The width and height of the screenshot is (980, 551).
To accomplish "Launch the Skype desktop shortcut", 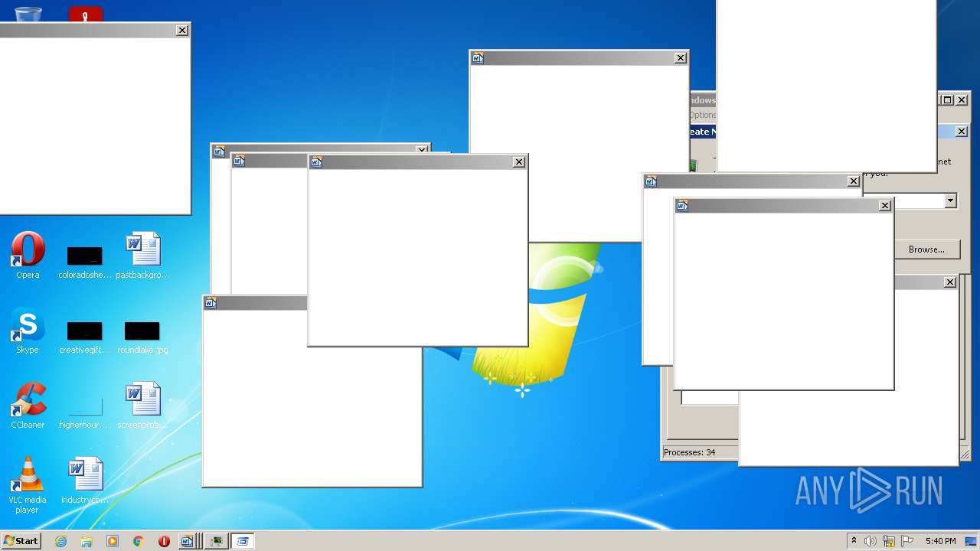I will pos(28,331).
